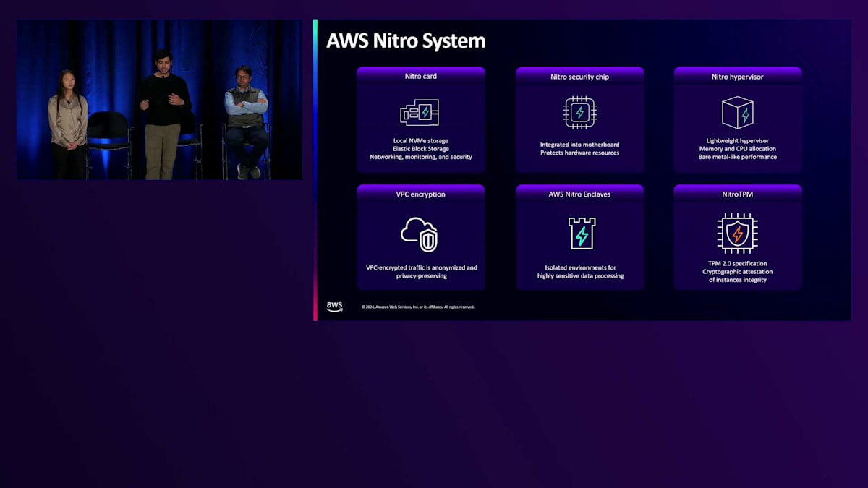Screen dimensions: 868x488
Task: Click the NitroTPM shield chip icon
Action: 738,234
